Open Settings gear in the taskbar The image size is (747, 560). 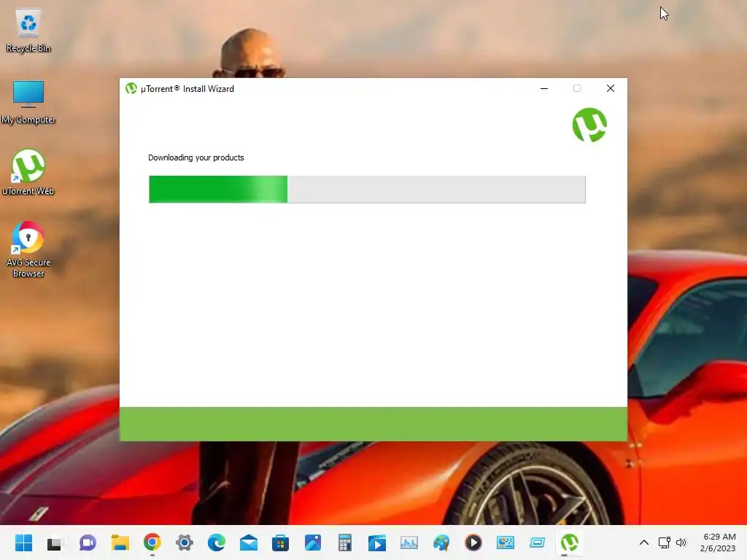(x=185, y=542)
